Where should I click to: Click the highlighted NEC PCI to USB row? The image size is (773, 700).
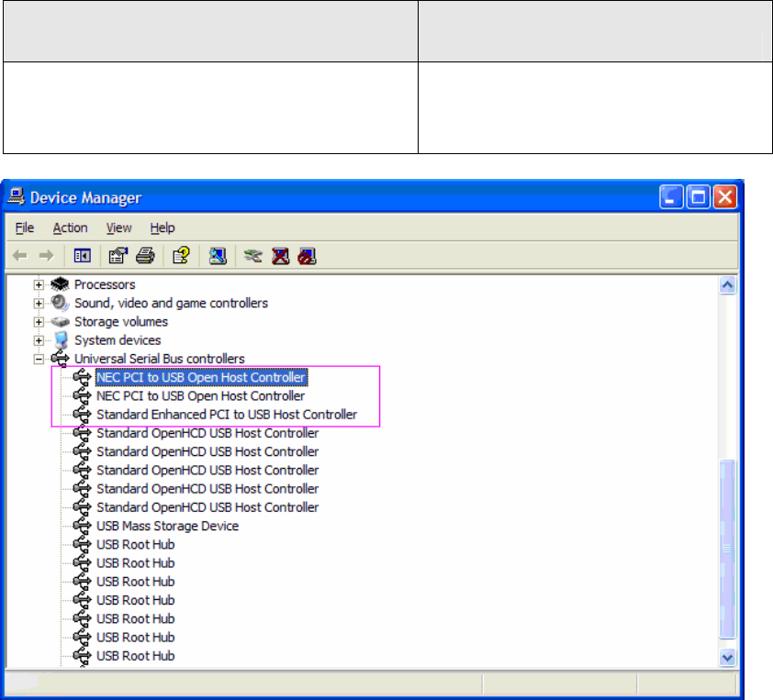[201, 377]
